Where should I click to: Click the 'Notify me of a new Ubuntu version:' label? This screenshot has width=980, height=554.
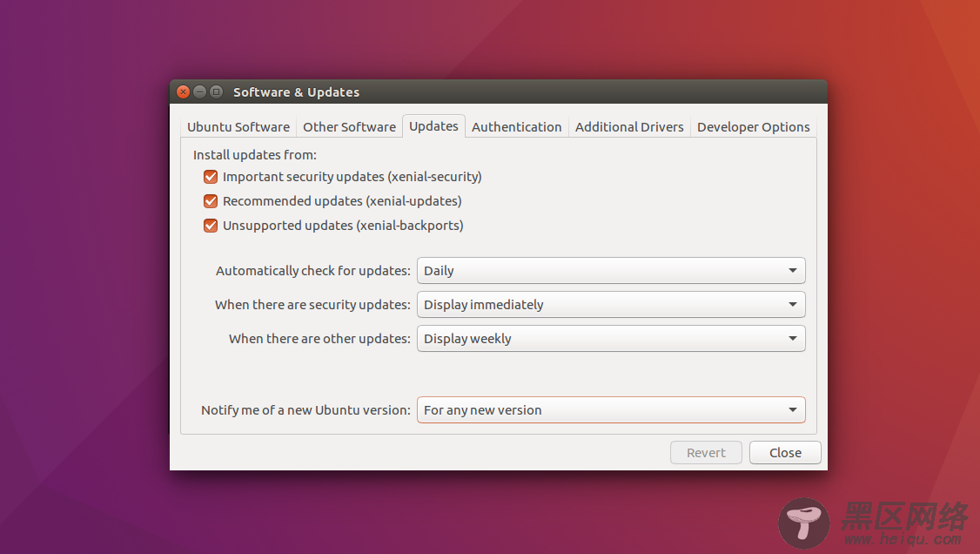[x=305, y=410]
